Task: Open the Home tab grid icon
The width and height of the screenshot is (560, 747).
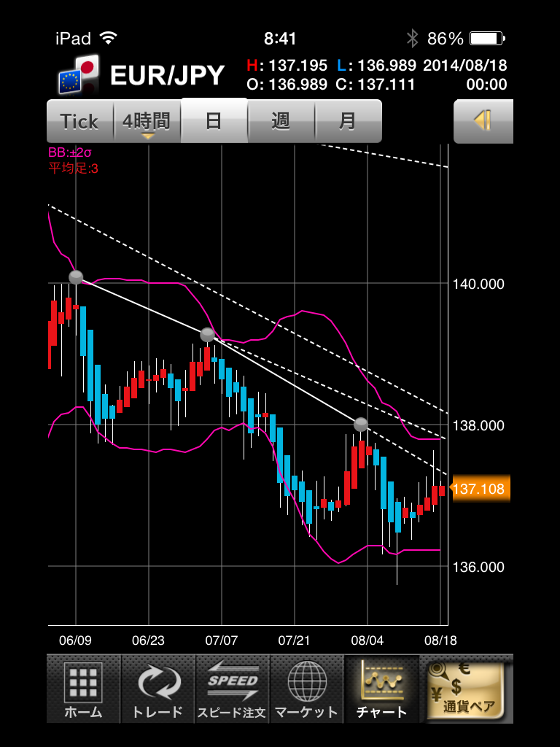Action: tap(84, 689)
